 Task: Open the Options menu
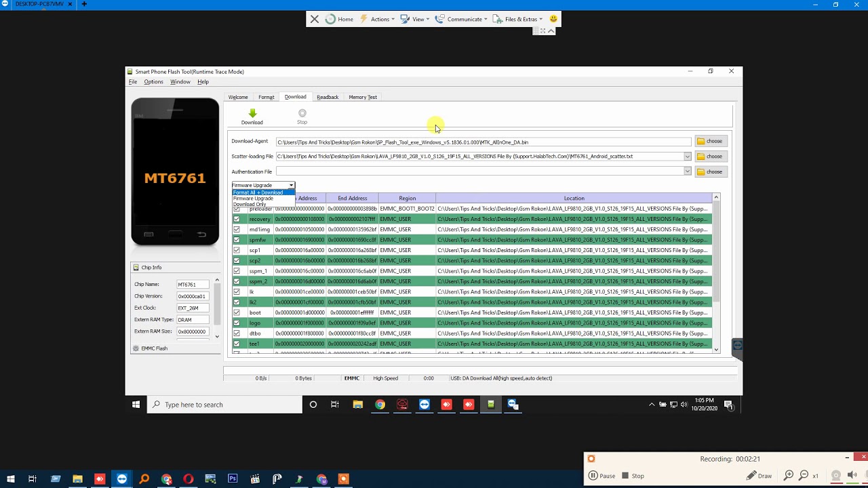[153, 82]
